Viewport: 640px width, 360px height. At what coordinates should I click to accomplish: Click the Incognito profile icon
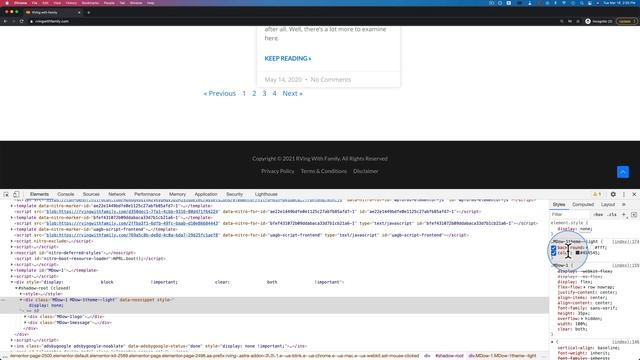pos(588,21)
